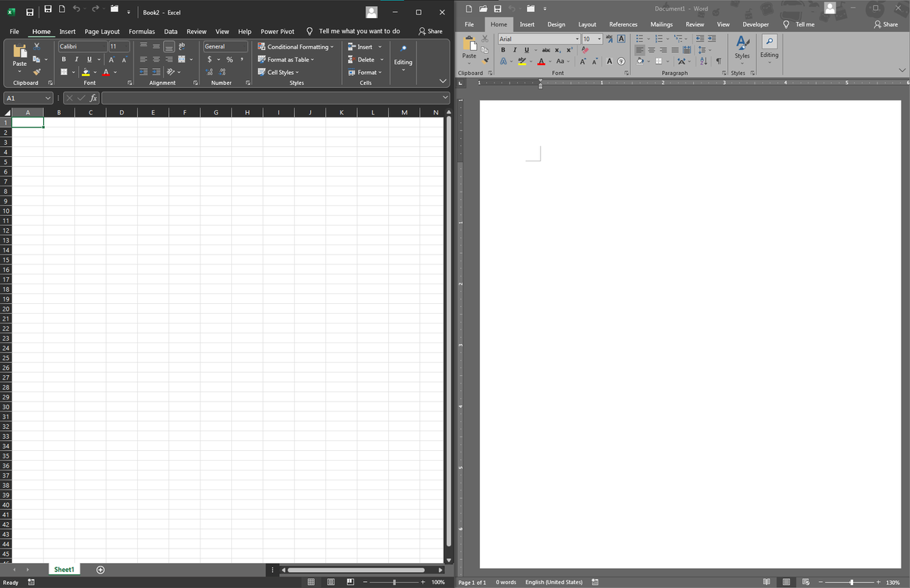The image size is (910, 588).
Task: Click Increase Decimal icon in Excel
Action: (209, 72)
